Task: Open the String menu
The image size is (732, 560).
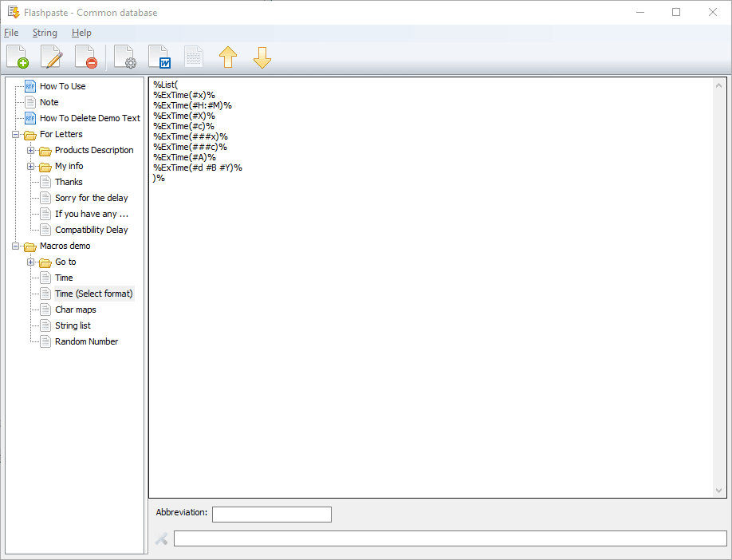Action: point(45,33)
